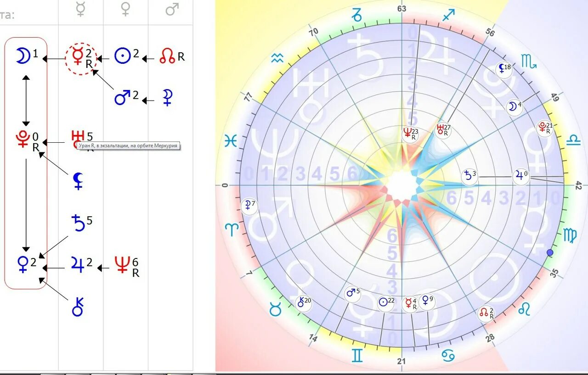The width and height of the screenshot is (588, 375).
Task: Click the age label 63 at the wheel top
Action: (402, 9)
